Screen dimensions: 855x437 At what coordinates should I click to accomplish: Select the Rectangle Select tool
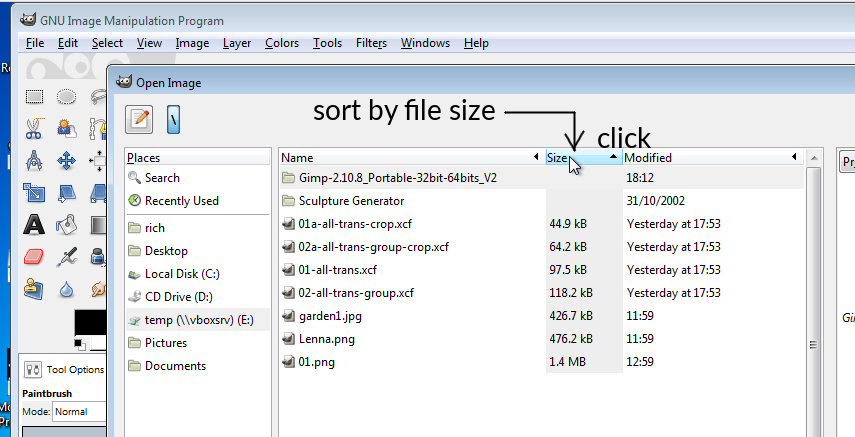[x=34, y=97]
